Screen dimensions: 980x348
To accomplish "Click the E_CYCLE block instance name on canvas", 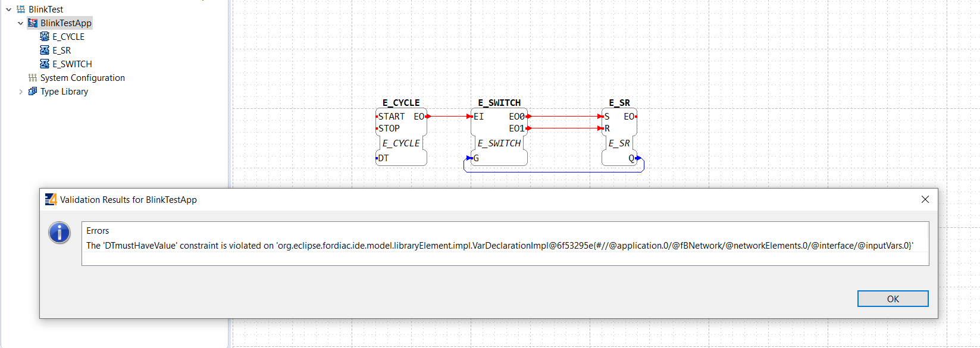I will [401, 103].
